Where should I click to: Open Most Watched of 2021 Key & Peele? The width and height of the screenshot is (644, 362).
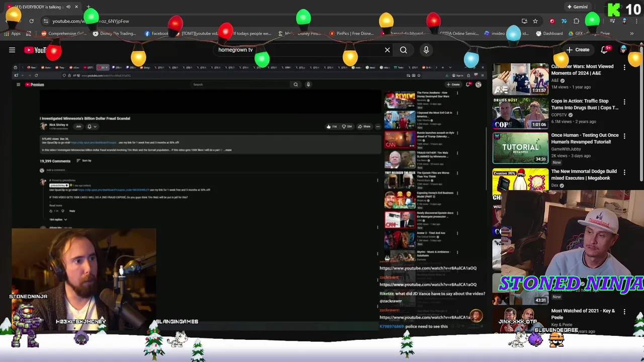(x=583, y=314)
